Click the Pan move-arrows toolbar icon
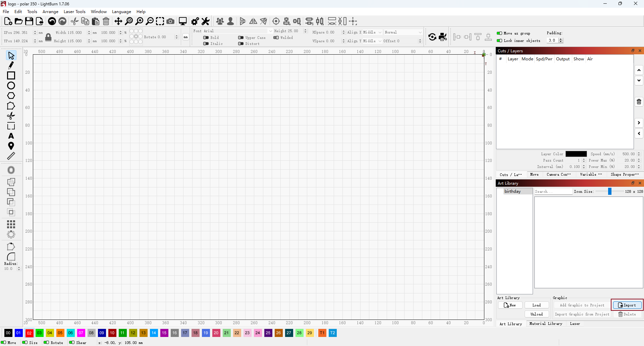The height and width of the screenshot is (346, 644). pyautogui.click(x=118, y=21)
